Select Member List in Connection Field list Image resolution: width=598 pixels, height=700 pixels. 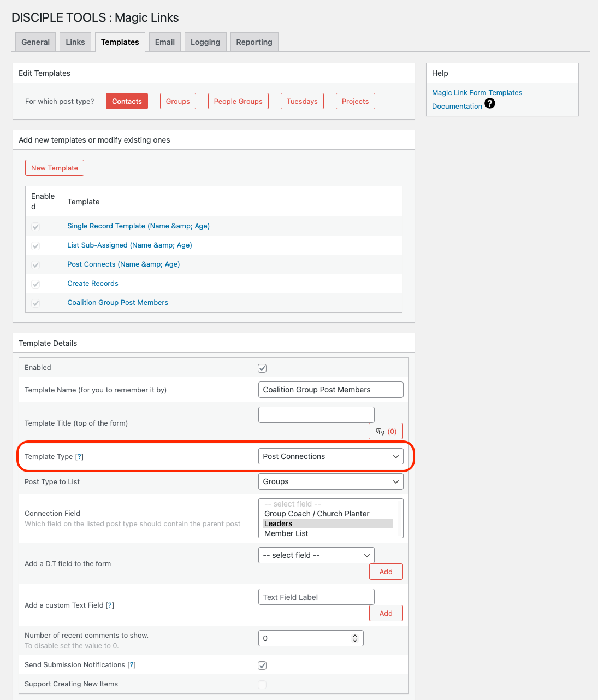coord(286,533)
